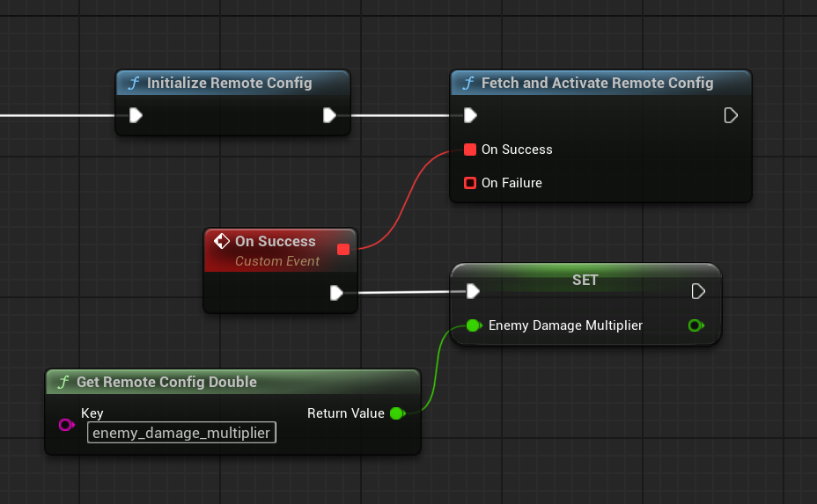
Task: Click the green Enemy Damage Multiplier input pin
Action: (473, 325)
